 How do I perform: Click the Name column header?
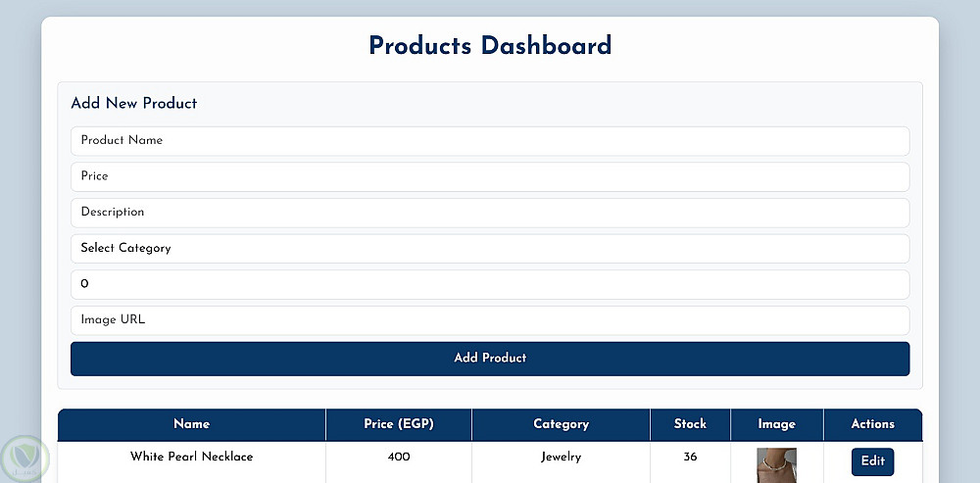191,424
